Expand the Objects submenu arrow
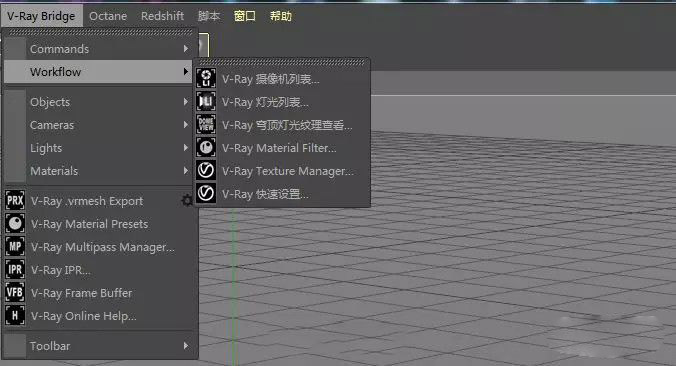 point(186,102)
